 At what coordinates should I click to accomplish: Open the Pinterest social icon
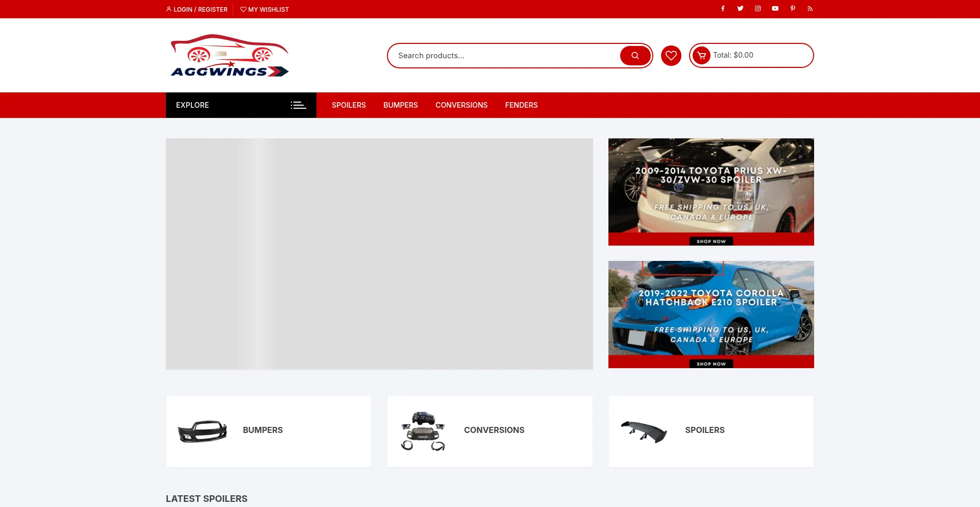coord(793,9)
